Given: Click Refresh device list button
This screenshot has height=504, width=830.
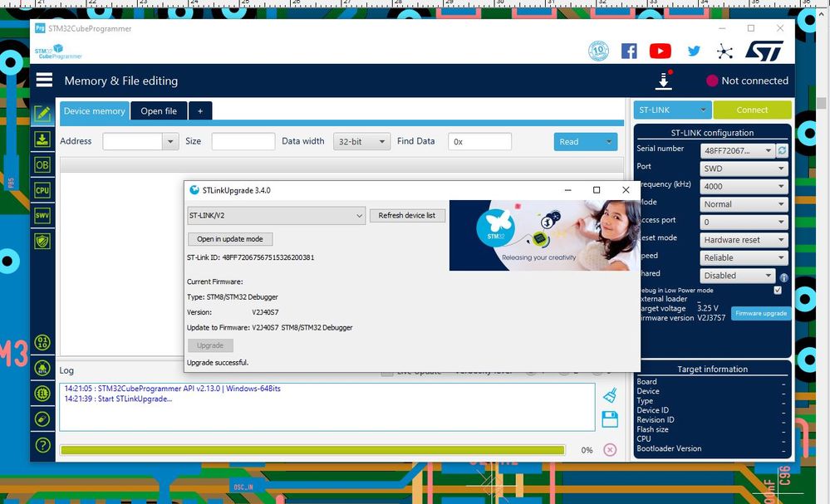Looking at the screenshot, I should coord(407,215).
